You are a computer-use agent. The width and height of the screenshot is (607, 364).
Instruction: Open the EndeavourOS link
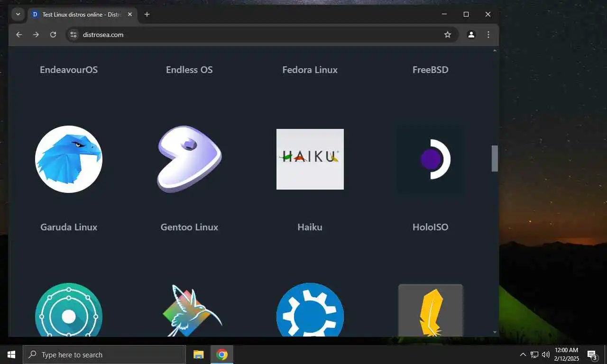tap(69, 70)
